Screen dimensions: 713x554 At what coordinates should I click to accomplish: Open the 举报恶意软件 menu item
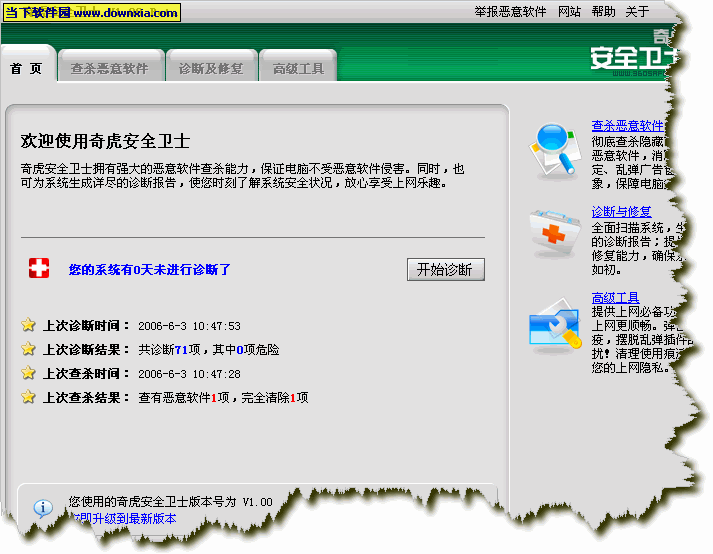[x=510, y=12]
